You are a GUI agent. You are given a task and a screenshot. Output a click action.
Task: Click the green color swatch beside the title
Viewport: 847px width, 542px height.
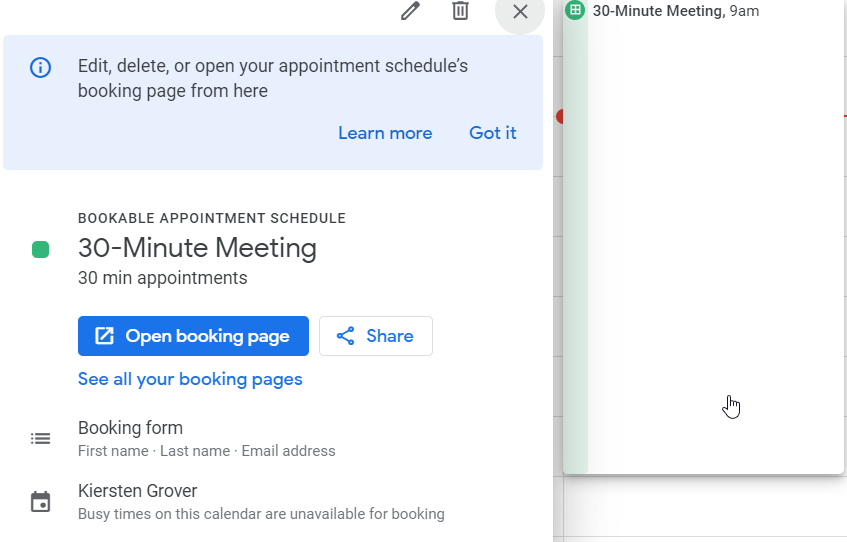pos(40,249)
